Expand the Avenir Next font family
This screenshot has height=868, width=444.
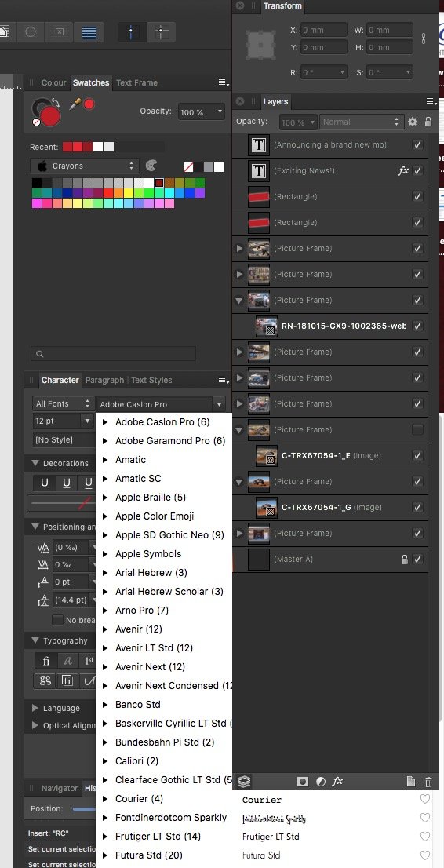[x=104, y=666]
